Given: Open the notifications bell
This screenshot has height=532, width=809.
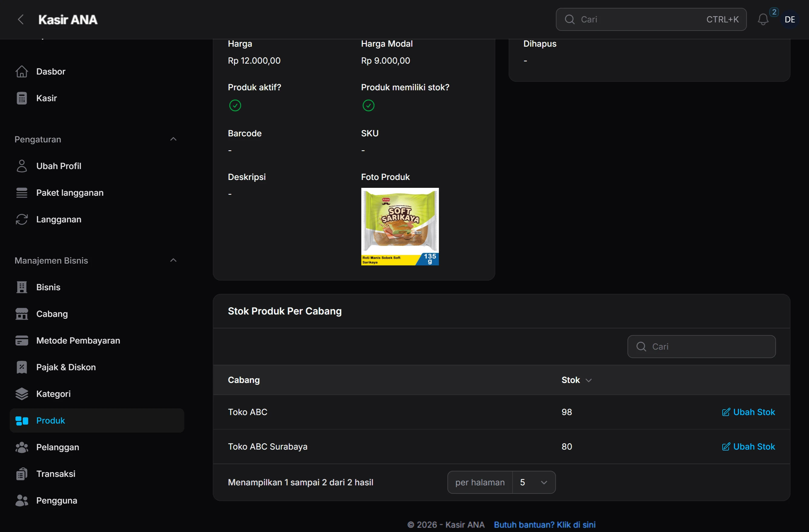Looking at the screenshot, I should 763,19.
